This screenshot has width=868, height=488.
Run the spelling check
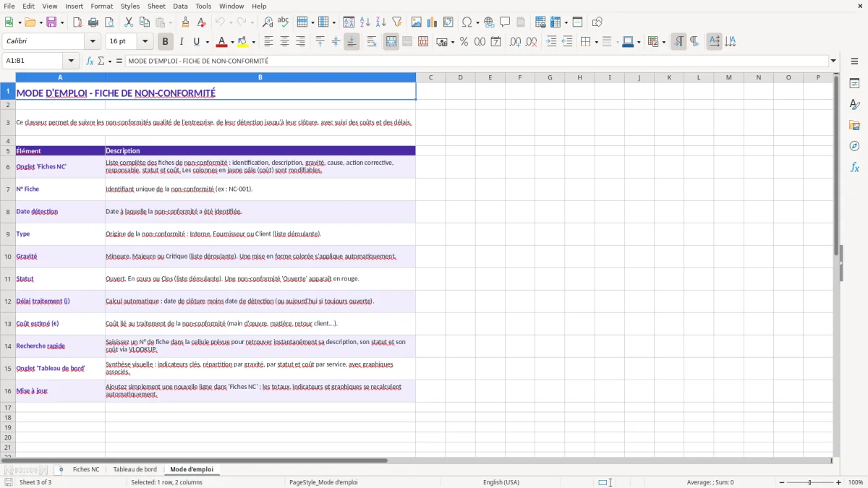coord(284,22)
